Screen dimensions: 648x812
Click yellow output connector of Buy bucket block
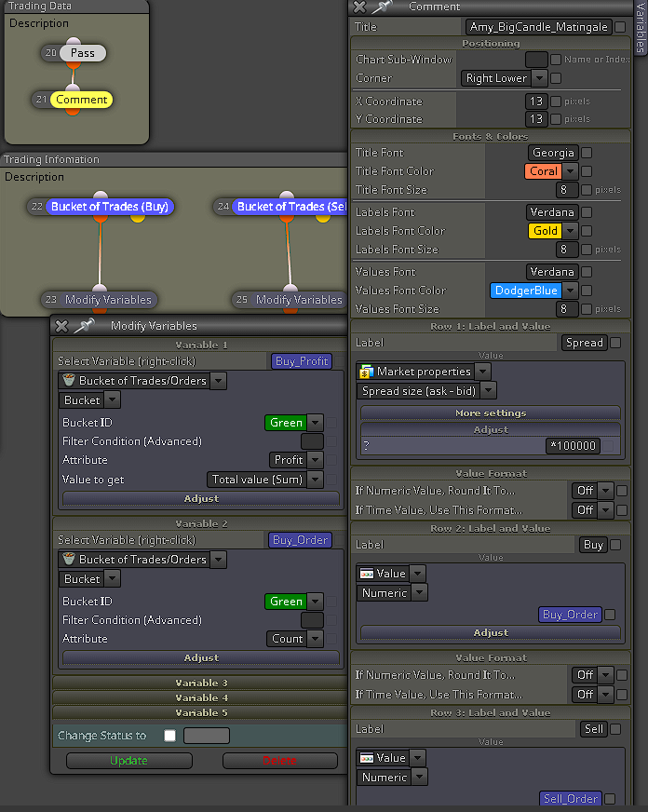138,218
